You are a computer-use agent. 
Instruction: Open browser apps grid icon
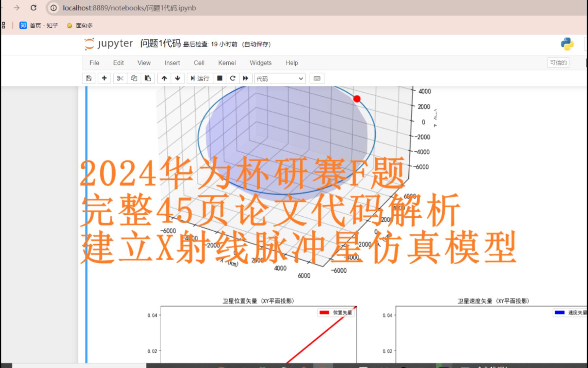[4, 25]
